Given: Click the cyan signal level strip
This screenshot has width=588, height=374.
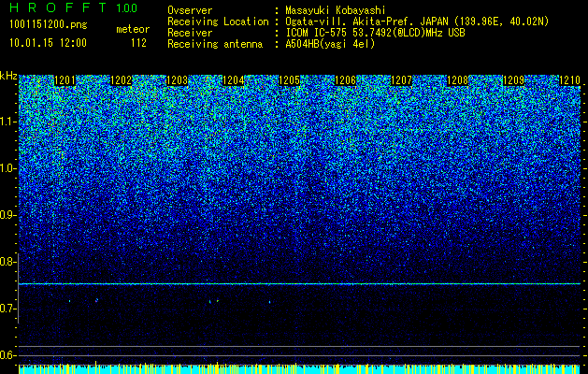Looking at the screenshot, I should 300,369.
